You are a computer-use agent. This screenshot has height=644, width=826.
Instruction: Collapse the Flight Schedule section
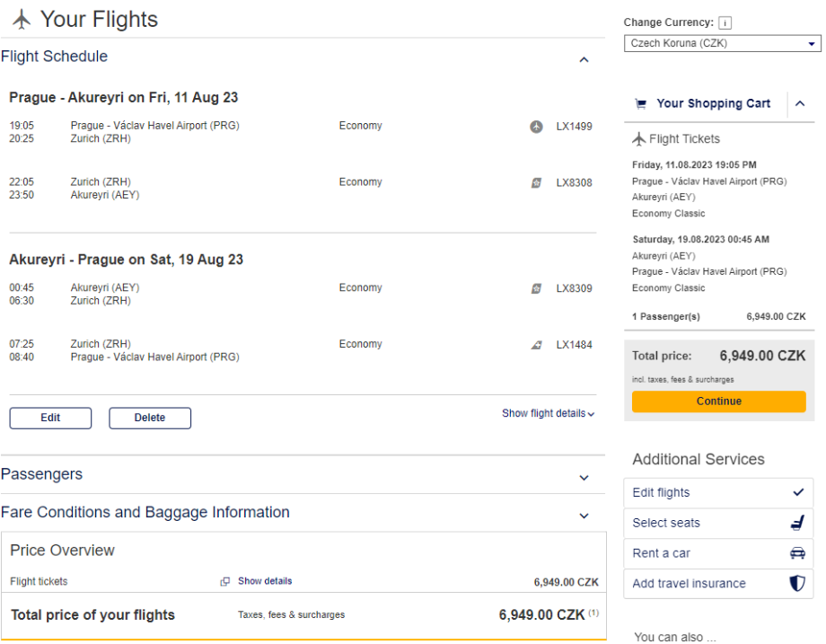584,60
